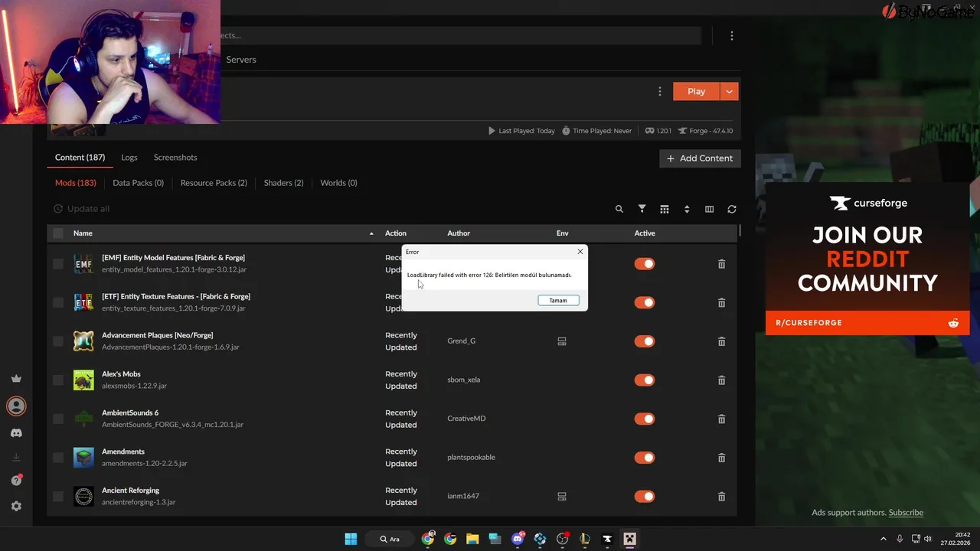Click the search magnifier icon in mod toolbar

pos(619,209)
